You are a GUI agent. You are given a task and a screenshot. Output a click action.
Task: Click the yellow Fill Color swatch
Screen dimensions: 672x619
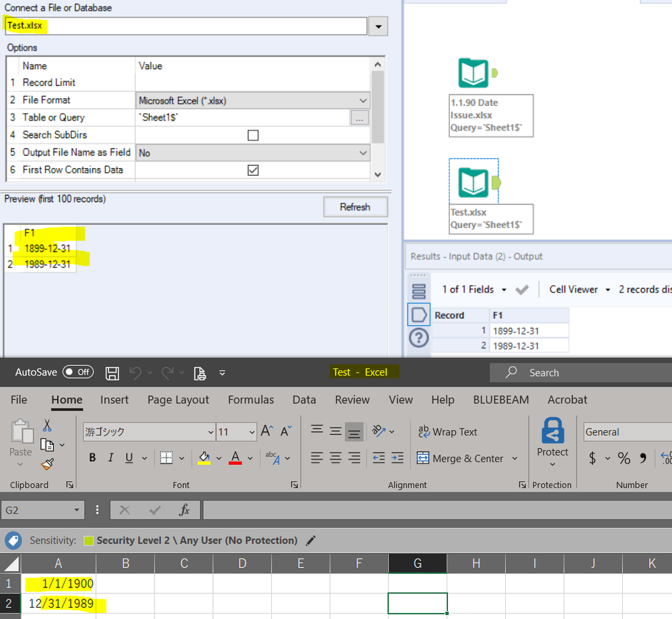coord(204,458)
